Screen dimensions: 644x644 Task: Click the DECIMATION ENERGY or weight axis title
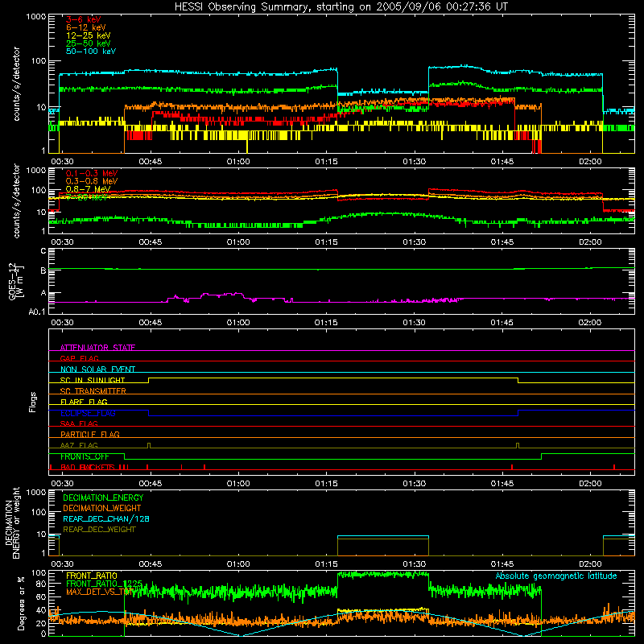12,522
